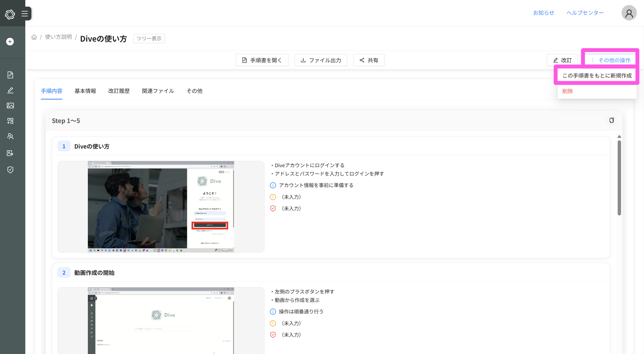This screenshot has width=644, height=354.
Task: Open the hamburger menu
Action: [x=25, y=14]
